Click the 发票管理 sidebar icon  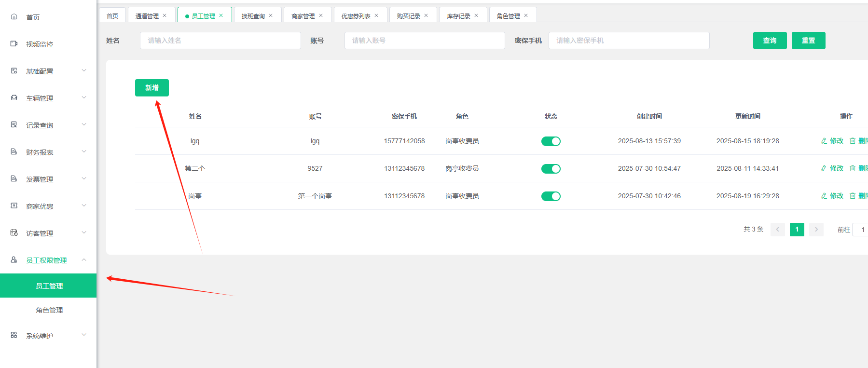[14, 179]
